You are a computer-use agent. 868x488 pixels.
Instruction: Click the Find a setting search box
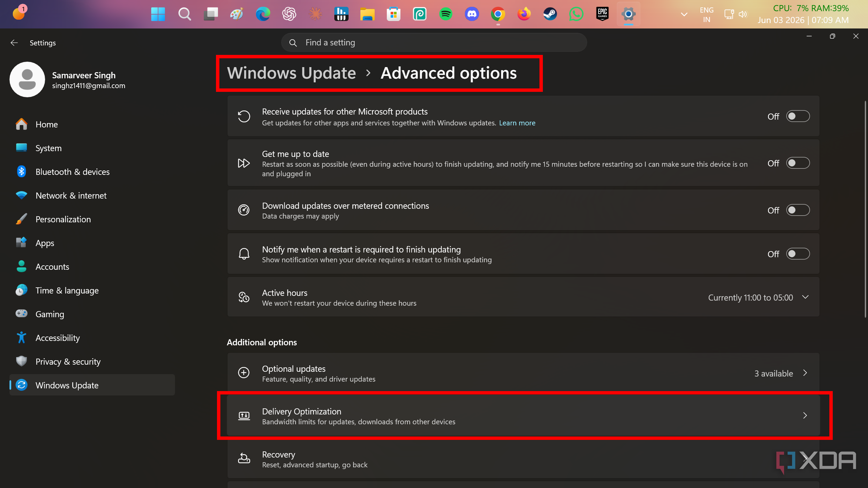(434, 43)
